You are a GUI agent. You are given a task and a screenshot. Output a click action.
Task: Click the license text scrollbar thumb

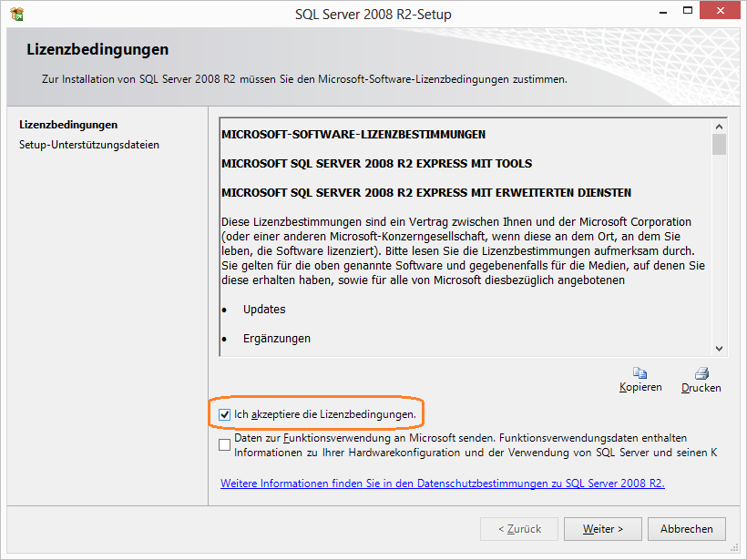coord(719,144)
